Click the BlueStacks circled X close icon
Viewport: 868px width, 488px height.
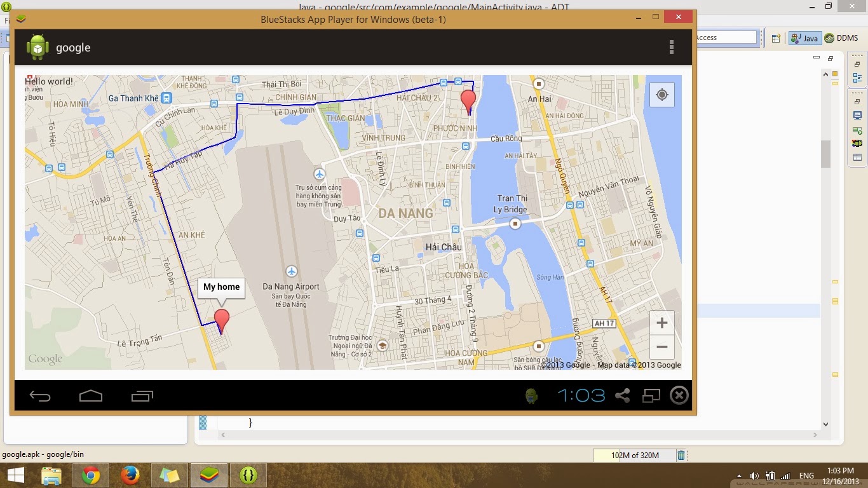[679, 396]
